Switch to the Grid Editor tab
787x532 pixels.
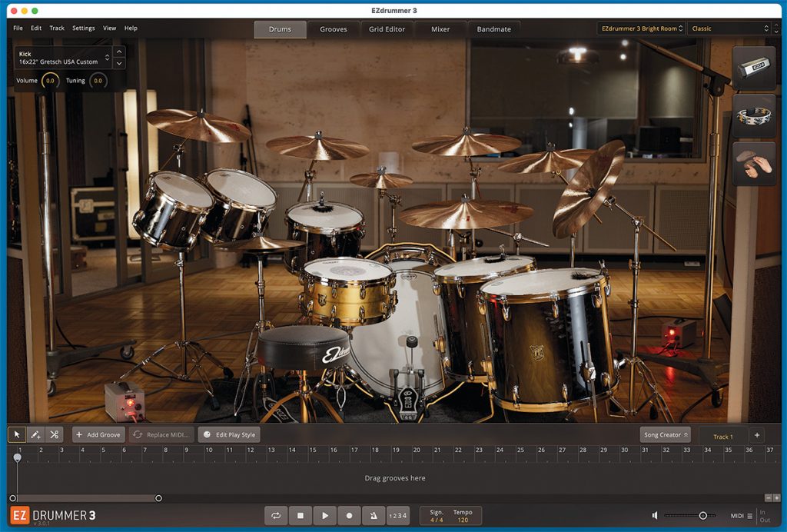tap(387, 29)
